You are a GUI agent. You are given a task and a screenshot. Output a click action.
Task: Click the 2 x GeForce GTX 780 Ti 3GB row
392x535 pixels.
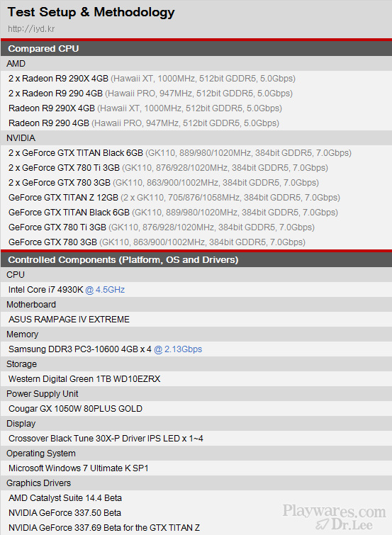(x=196, y=167)
